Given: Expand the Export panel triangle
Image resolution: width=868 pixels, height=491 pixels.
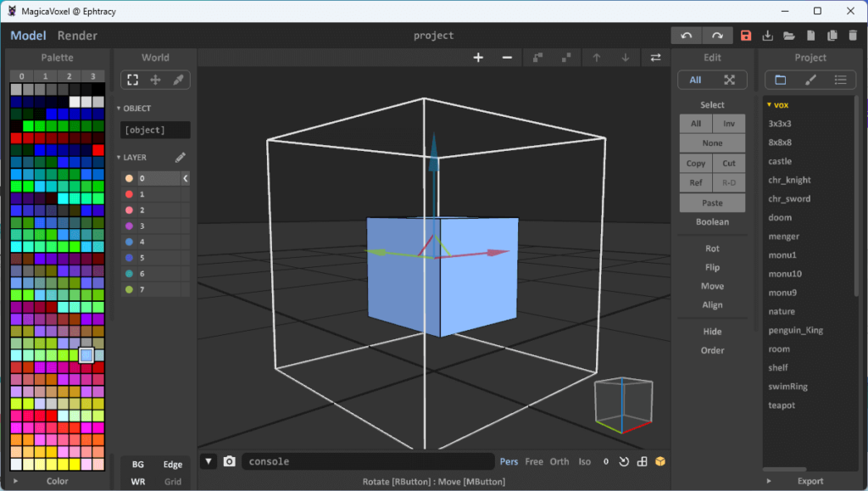Looking at the screenshot, I should point(769,481).
